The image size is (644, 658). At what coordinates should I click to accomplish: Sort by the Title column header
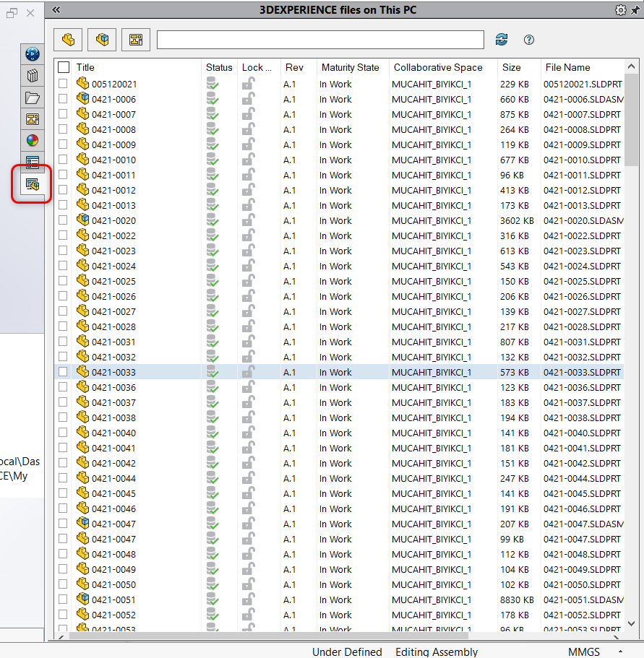[x=85, y=68]
